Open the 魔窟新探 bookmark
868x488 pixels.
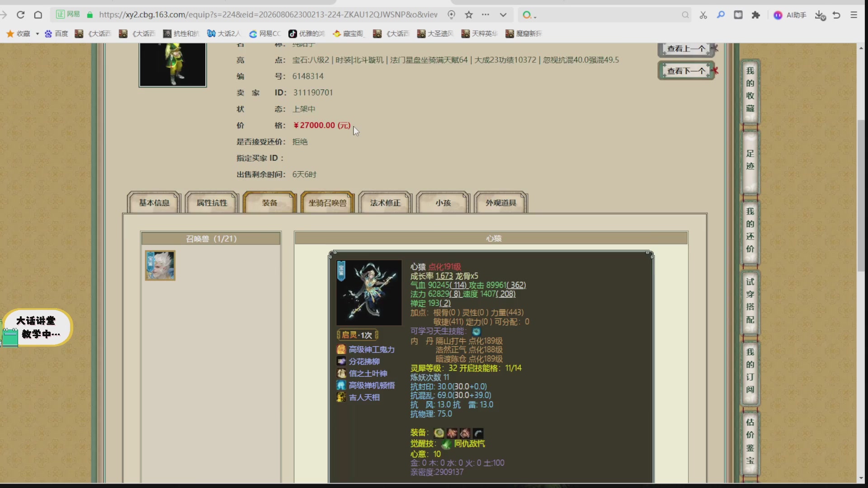click(x=524, y=33)
